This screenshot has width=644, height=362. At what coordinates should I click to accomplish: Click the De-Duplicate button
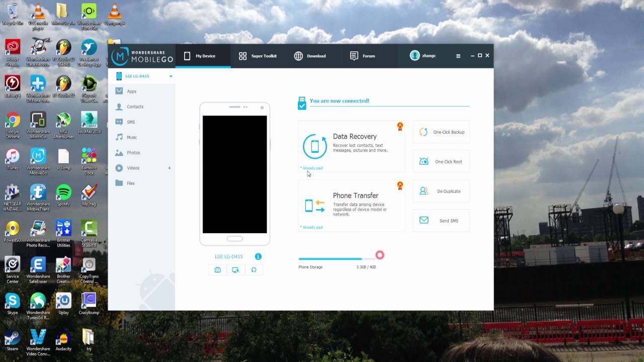(x=441, y=192)
